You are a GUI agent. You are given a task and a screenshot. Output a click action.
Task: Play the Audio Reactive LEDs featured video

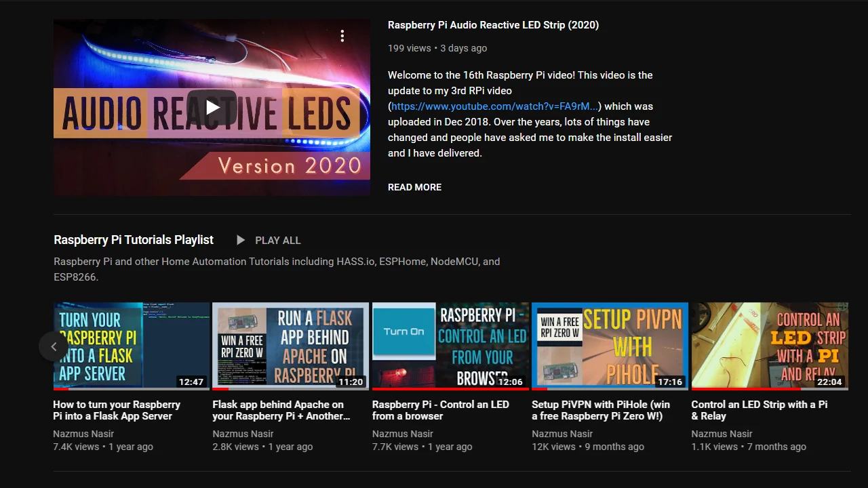212,107
